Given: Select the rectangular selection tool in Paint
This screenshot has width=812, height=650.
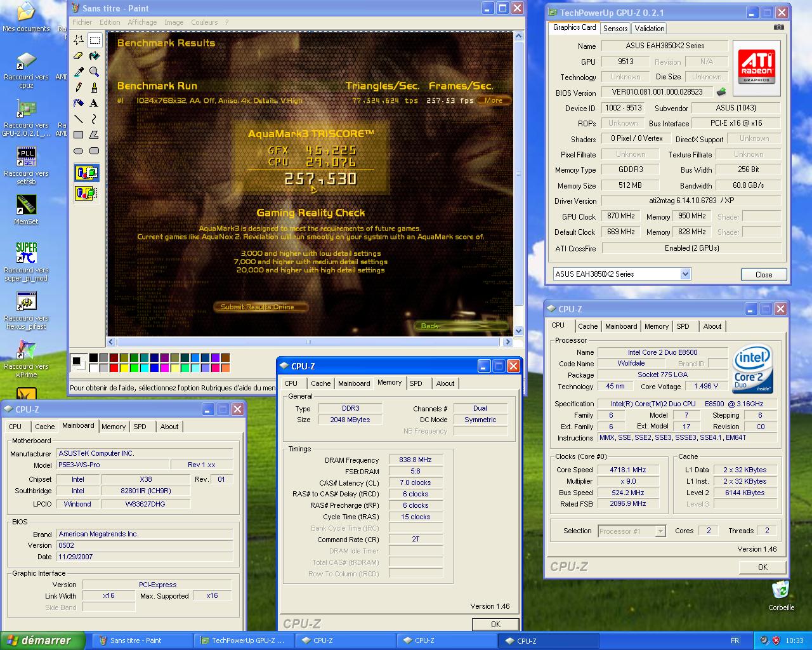Looking at the screenshot, I should click(95, 40).
